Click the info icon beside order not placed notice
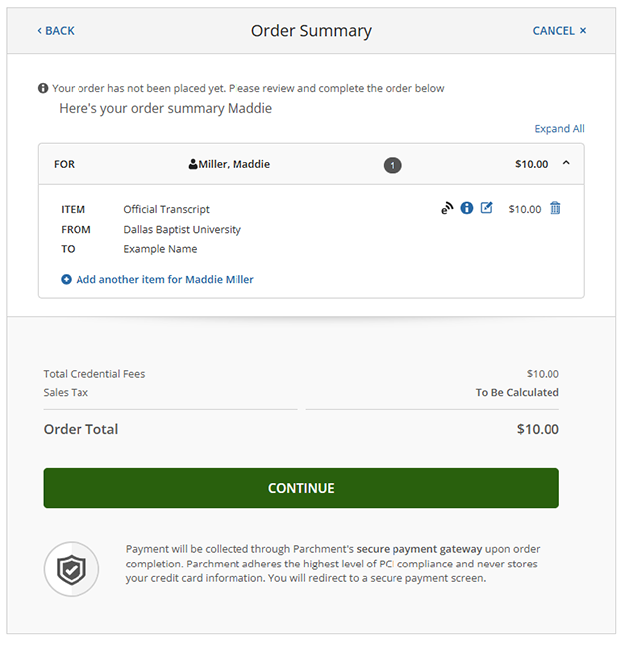 43,88
